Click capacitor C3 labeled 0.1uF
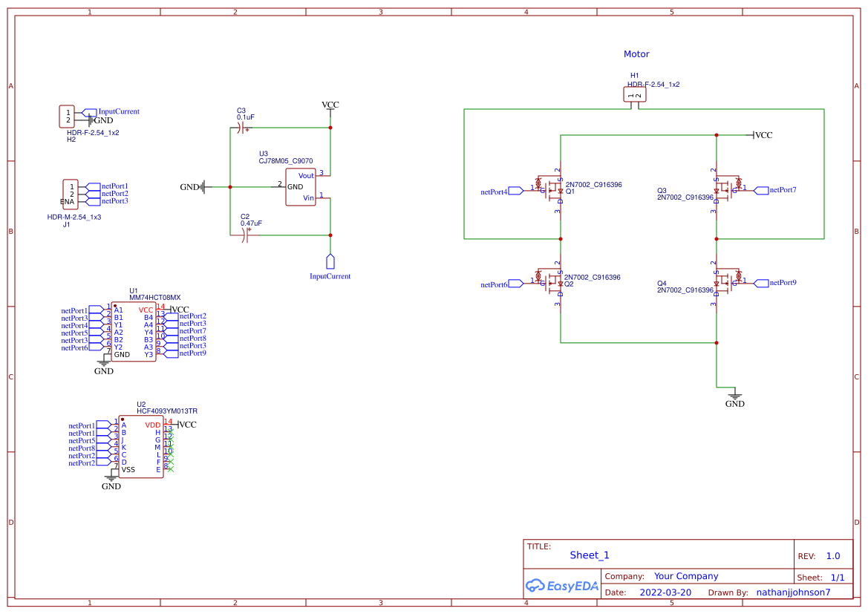 [241, 126]
